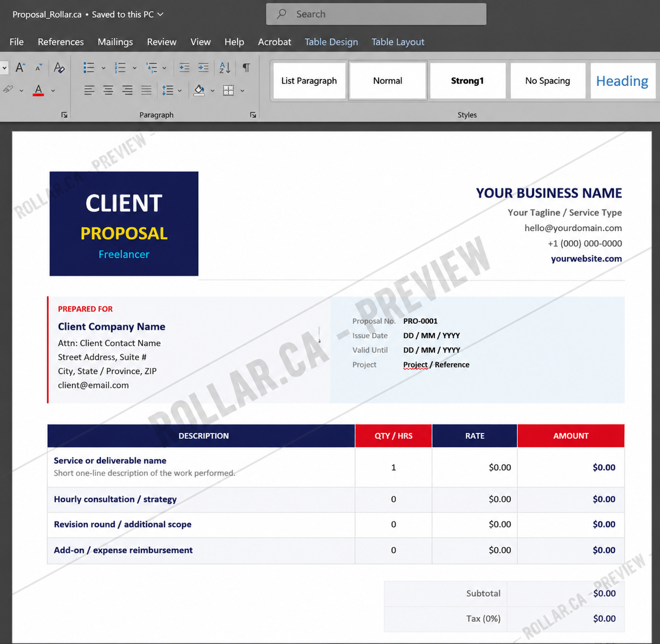Align text left
Screen dimensions: 660x644
(89, 90)
